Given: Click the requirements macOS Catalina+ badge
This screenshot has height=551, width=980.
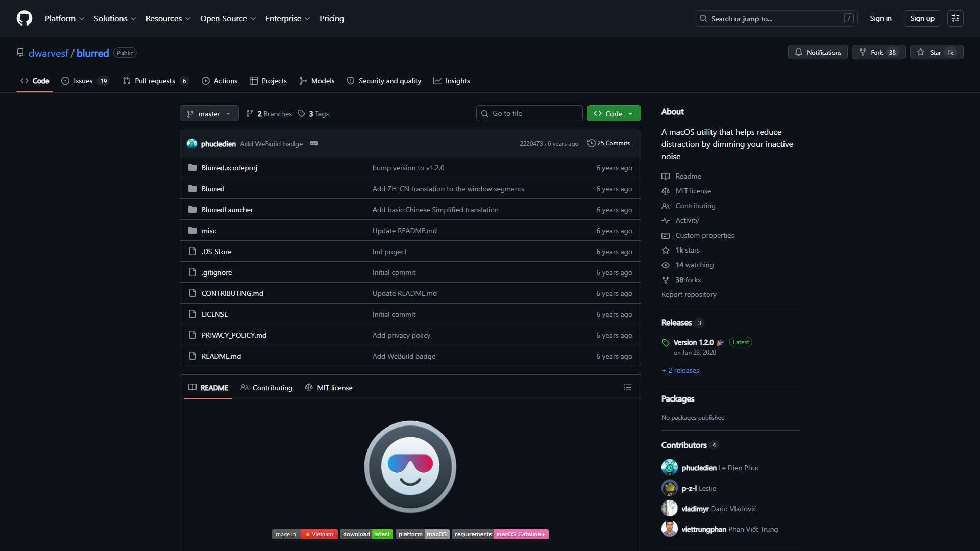Looking at the screenshot, I should point(500,534).
